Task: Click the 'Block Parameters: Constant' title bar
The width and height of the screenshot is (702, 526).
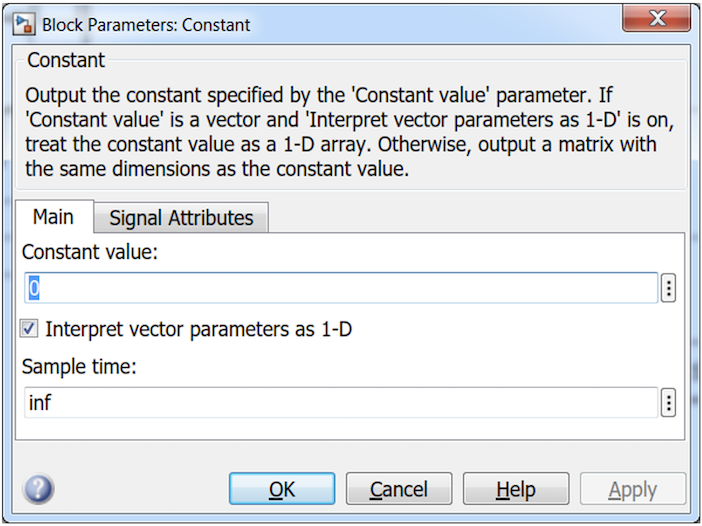Action: [x=300, y=23]
